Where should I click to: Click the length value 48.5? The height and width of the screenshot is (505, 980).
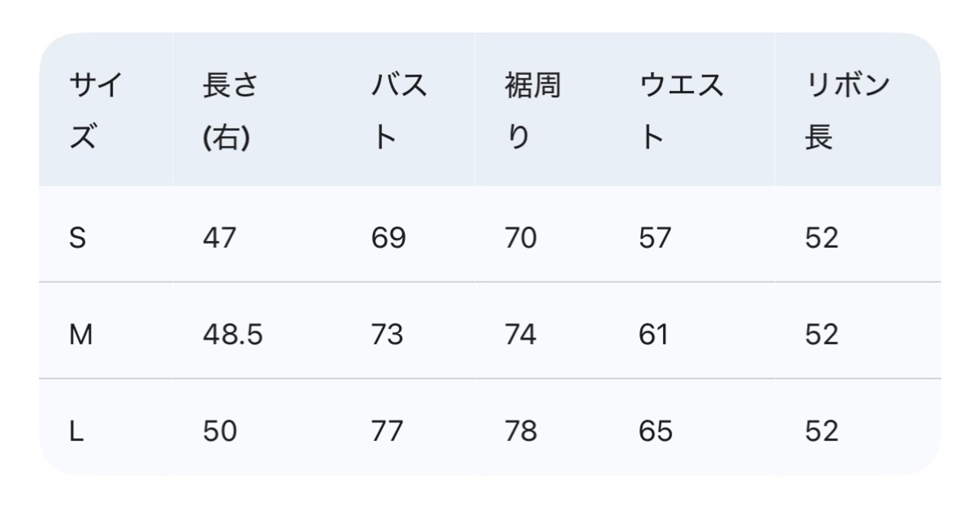(233, 335)
